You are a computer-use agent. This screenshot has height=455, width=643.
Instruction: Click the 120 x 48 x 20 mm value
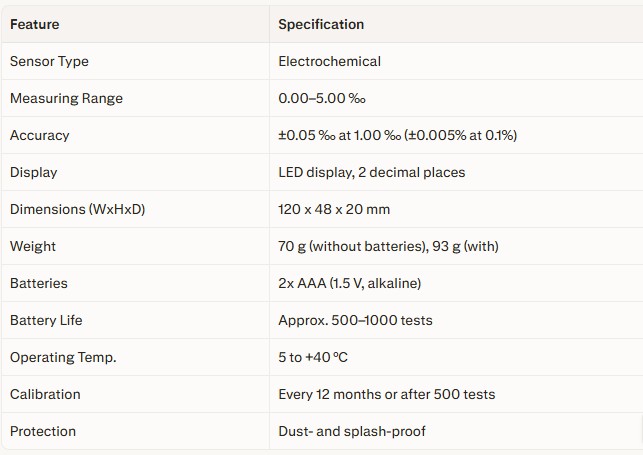pyautogui.click(x=334, y=209)
